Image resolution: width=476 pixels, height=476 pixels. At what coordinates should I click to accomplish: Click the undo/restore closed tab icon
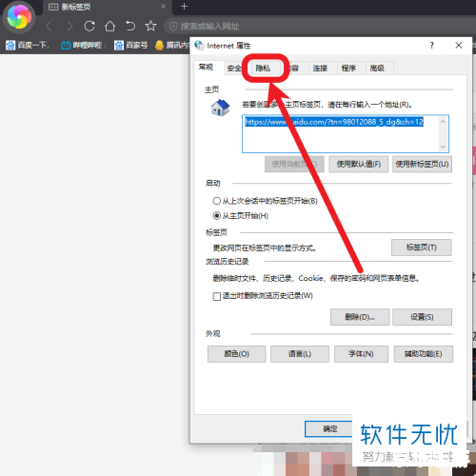pyautogui.click(x=130, y=26)
